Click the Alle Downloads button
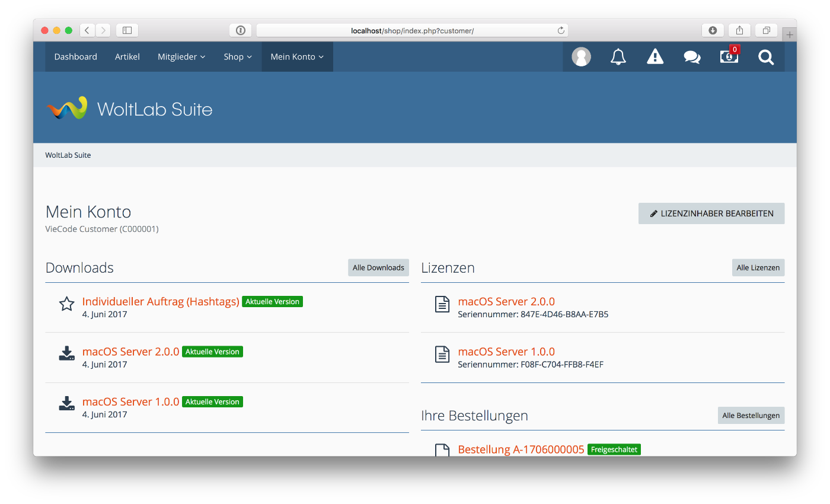Viewport: 830px width, 504px height. point(378,267)
